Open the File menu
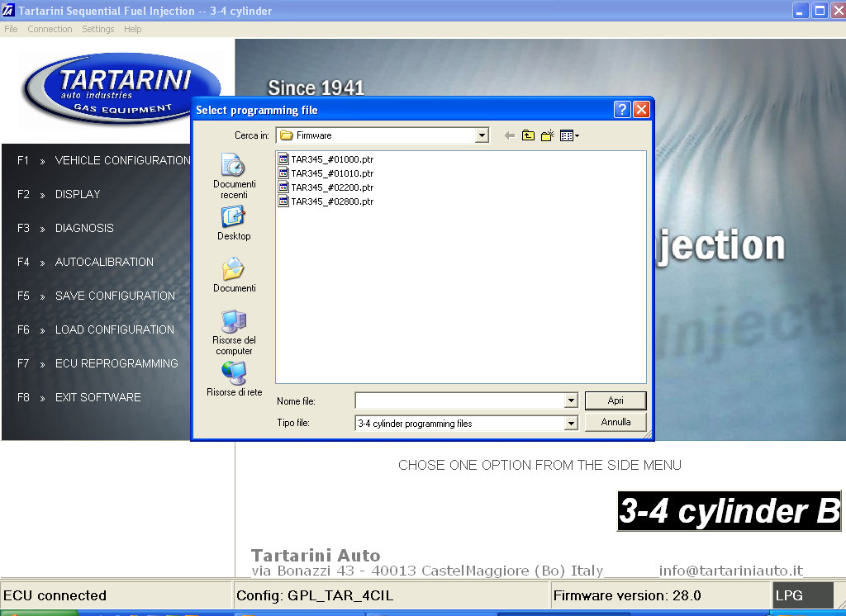The width and height of the screenshot is (846, 616). 11,29
